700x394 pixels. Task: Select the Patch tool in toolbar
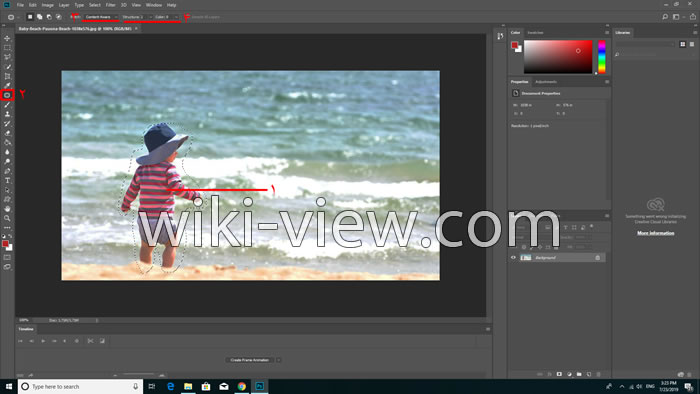coord(7,95)
